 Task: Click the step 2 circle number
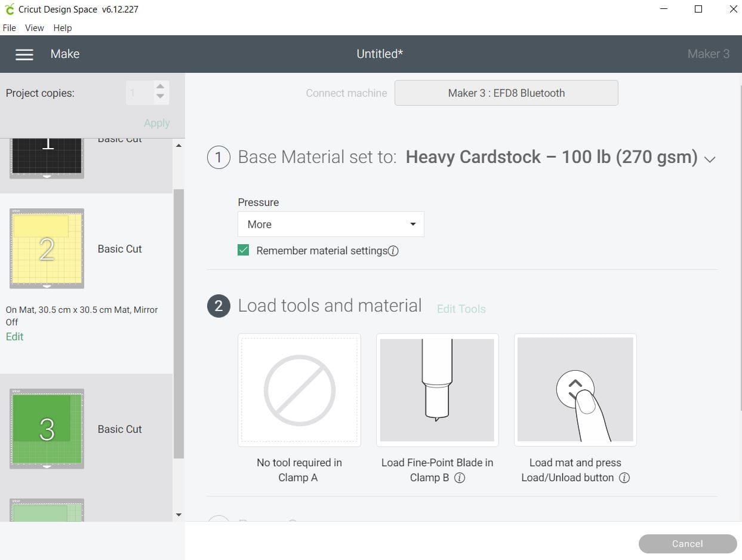(x=218, y=306)
